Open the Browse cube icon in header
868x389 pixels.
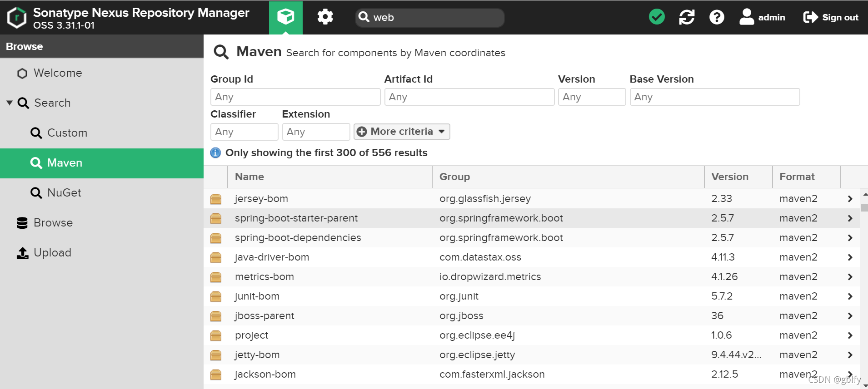pyautogui.click(x=285, y=17)
